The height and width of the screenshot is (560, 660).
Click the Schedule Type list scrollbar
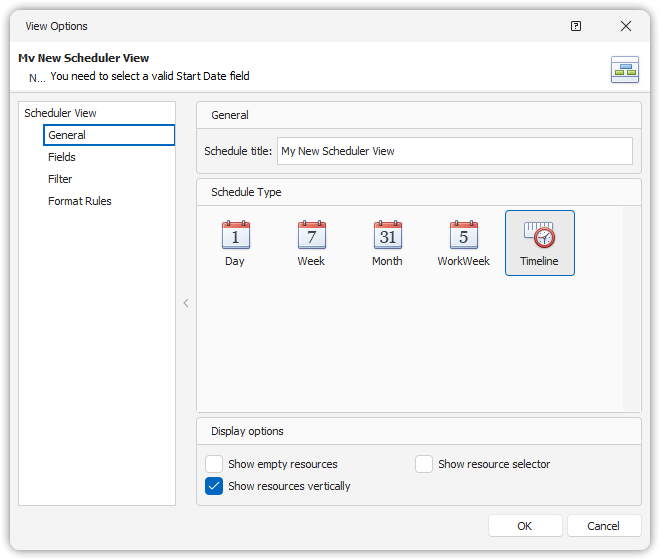[x=631, y=308]
